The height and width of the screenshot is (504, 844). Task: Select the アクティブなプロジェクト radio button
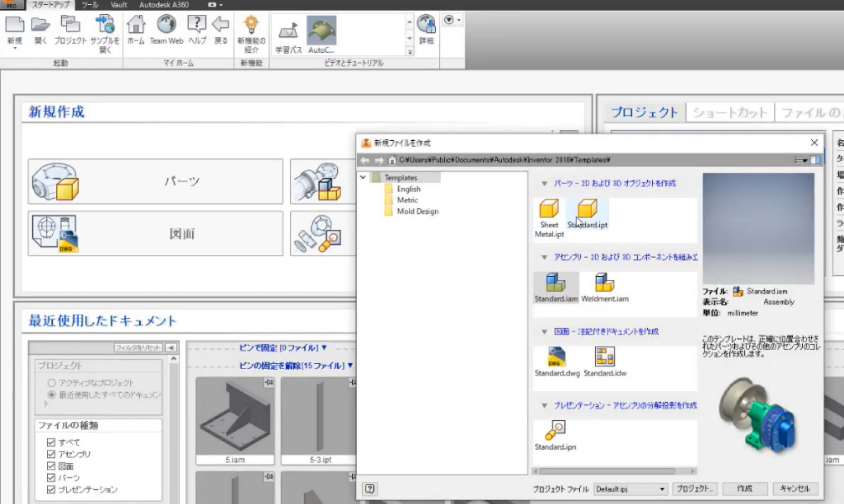pyautogui.click(x=52, y=383)
